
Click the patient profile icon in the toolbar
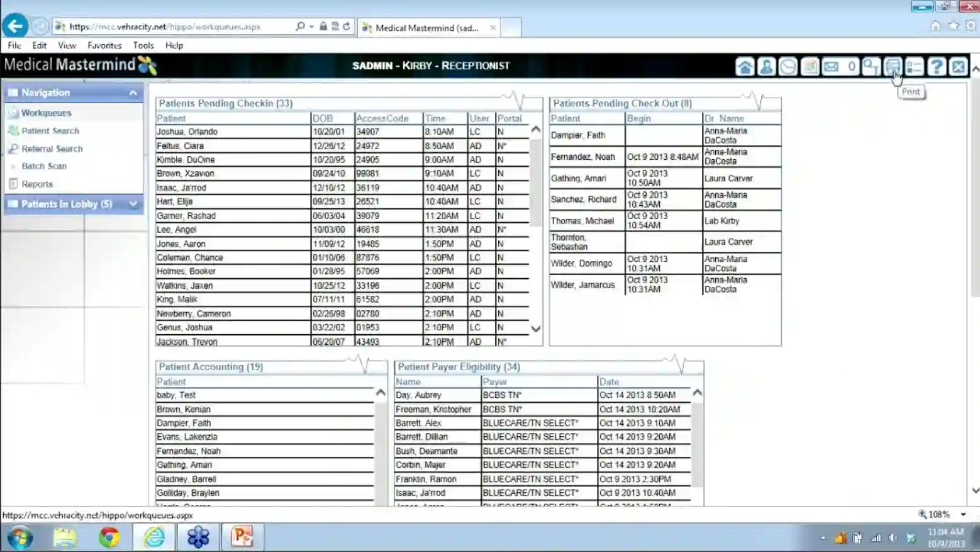tap(766, 66)
